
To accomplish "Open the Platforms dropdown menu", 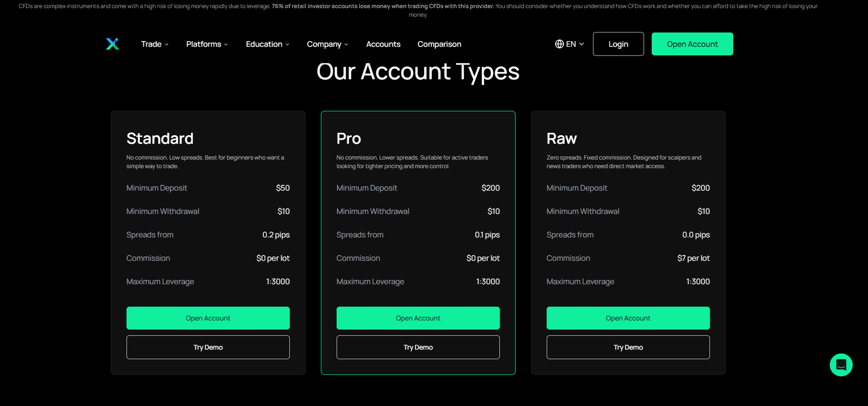I will click(206, 44).
